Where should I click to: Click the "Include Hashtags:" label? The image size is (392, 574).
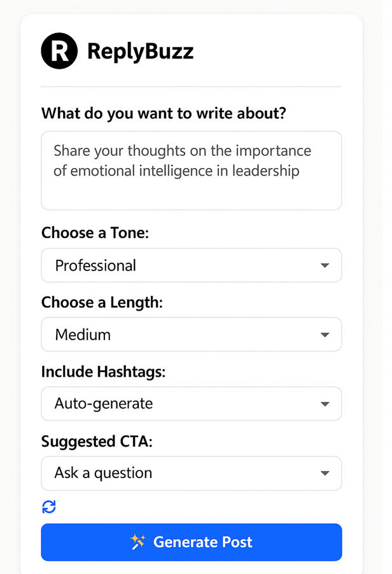pyautogui.click(x=103, y=372)
